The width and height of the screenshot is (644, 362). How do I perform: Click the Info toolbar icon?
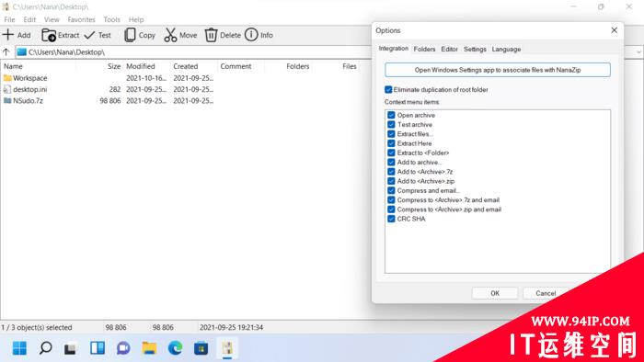251,35
